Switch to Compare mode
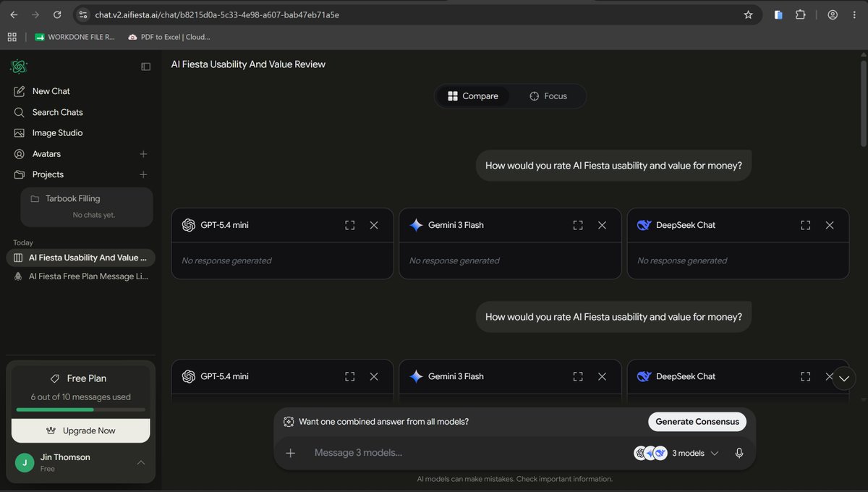The width and height of the screenshot is (868, 492). [473, 96]
